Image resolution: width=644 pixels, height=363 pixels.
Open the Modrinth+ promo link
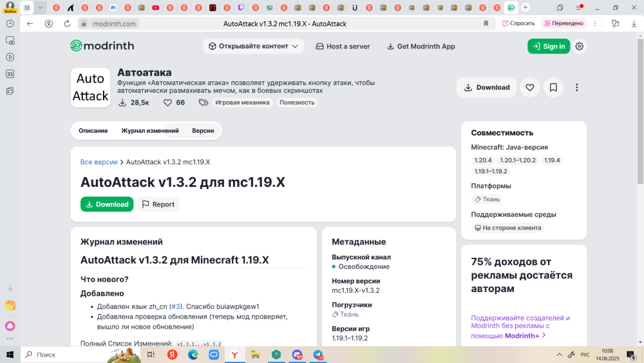[x=526, y=335]
